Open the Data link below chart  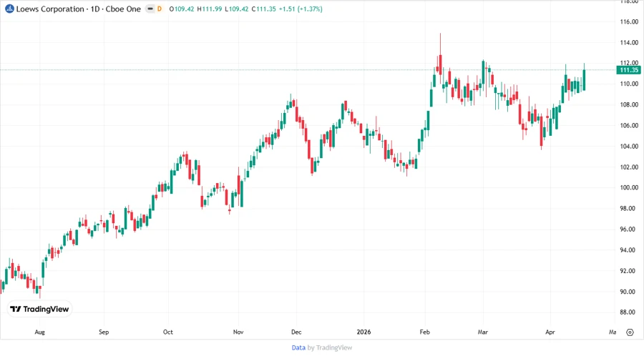click(298, 348)
